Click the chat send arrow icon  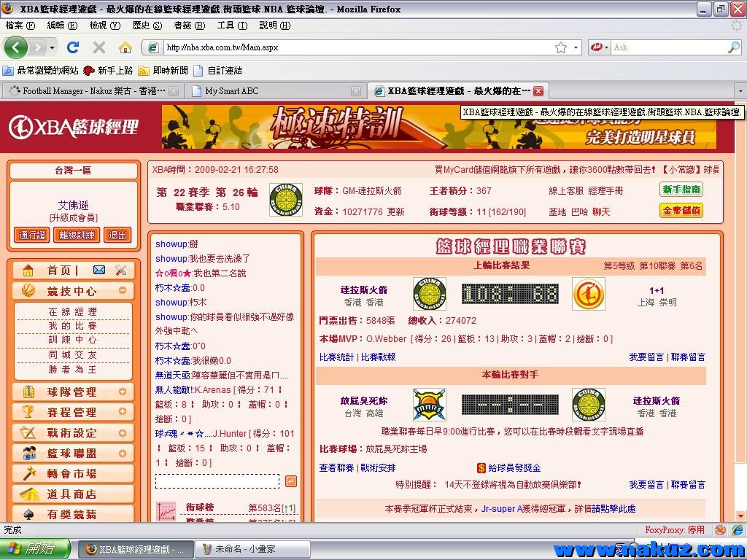pyautogui.click(x=290, y=481)
